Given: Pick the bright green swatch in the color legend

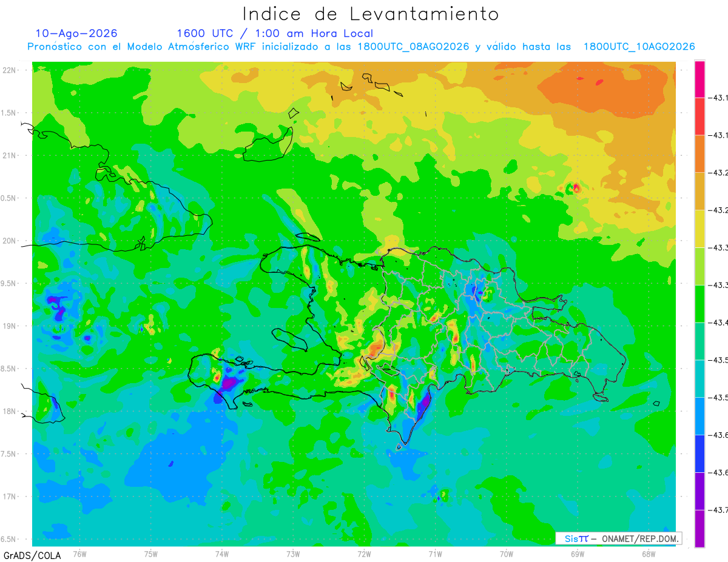Looking at the screenshot, I should [x=699, y=304].
